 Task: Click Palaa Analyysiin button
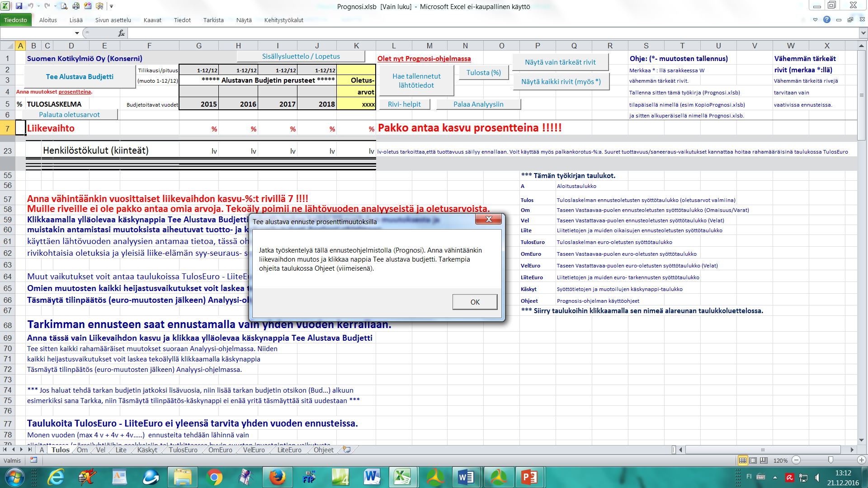478,104
